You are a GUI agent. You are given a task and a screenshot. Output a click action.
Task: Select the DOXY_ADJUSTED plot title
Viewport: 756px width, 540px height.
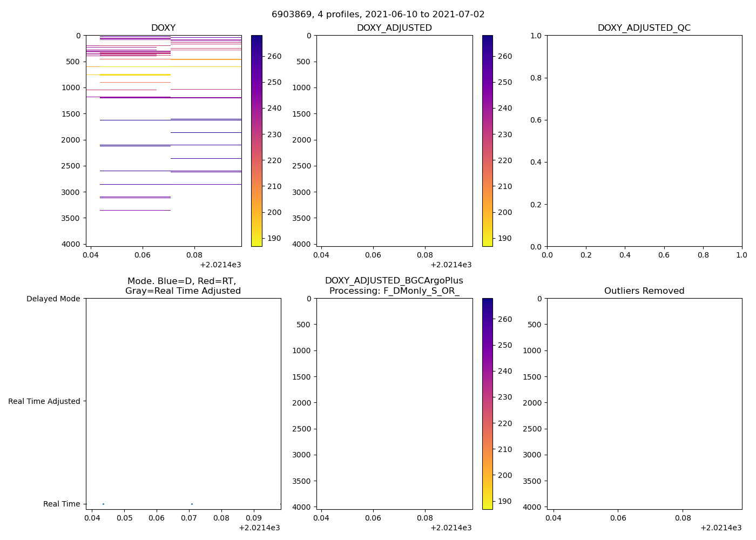pyautogui.click(x=394, y=28)
